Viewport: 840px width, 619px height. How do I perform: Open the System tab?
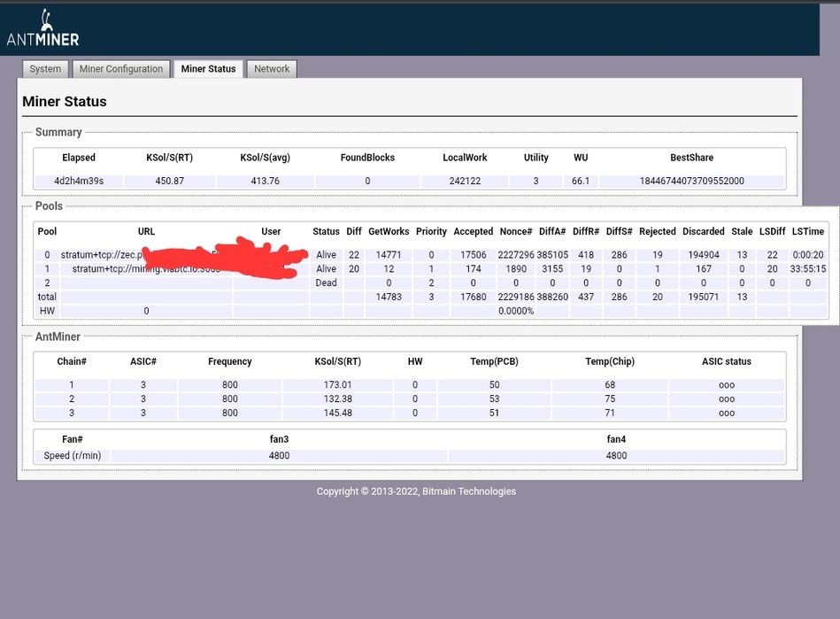click(x=45, y=69)
